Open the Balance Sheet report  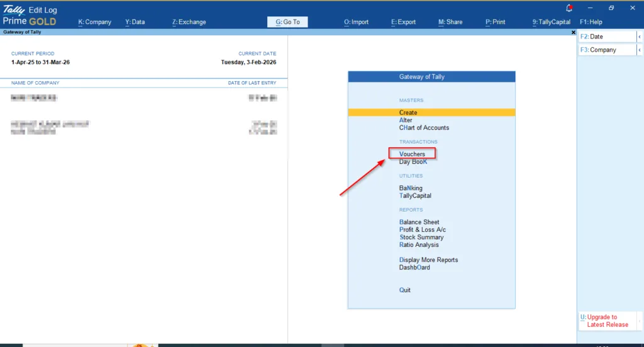coord(419,222)
